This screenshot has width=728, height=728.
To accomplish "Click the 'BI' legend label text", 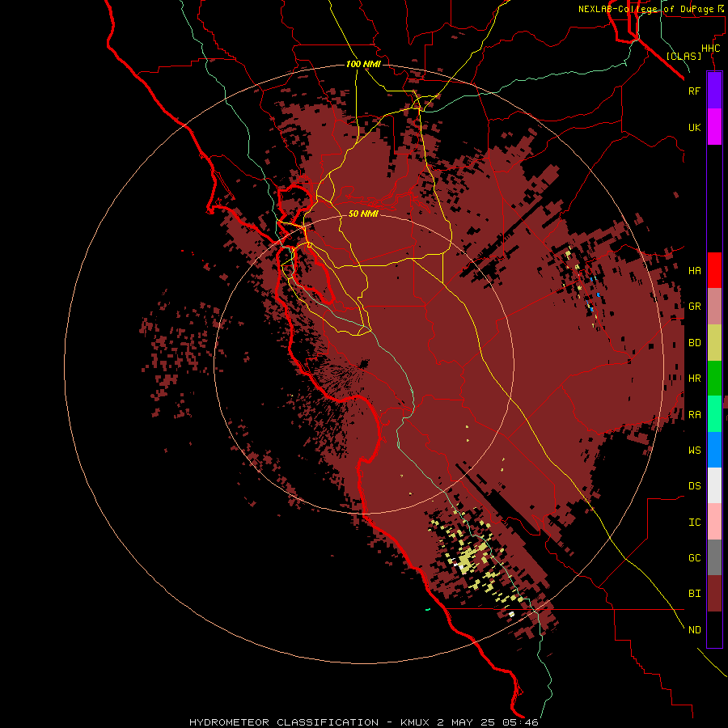I will 694,594.
